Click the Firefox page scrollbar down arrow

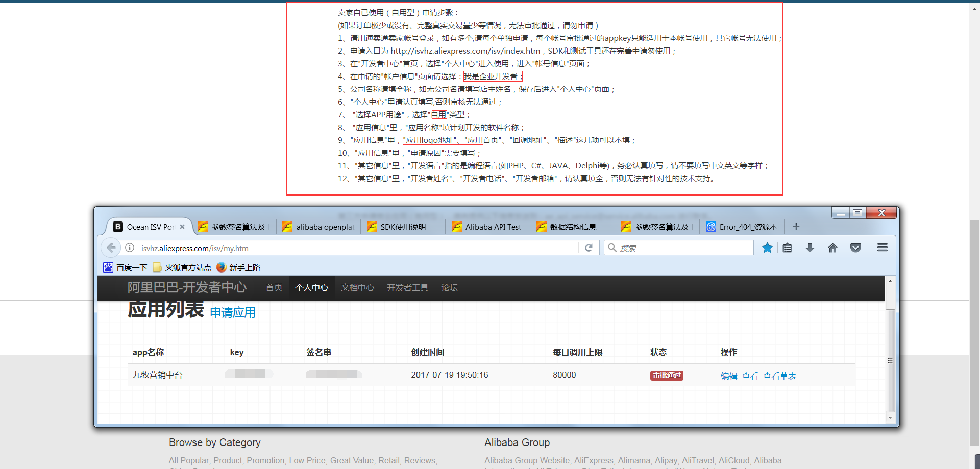[890, 418]
